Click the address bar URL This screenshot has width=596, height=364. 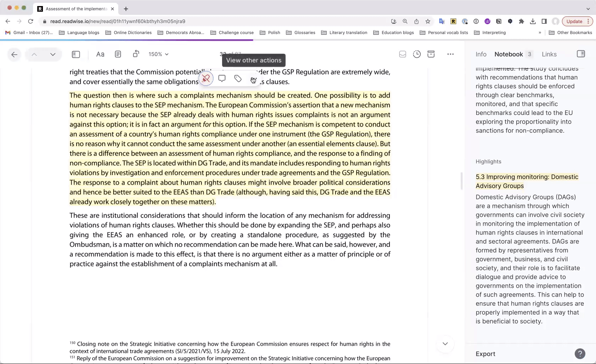(x=118, y=21)
